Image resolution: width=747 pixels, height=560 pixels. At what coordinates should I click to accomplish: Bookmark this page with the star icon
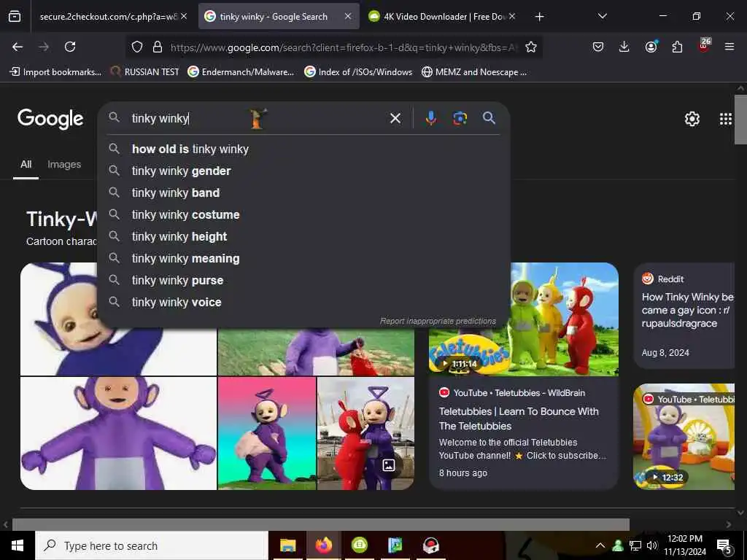531,47
